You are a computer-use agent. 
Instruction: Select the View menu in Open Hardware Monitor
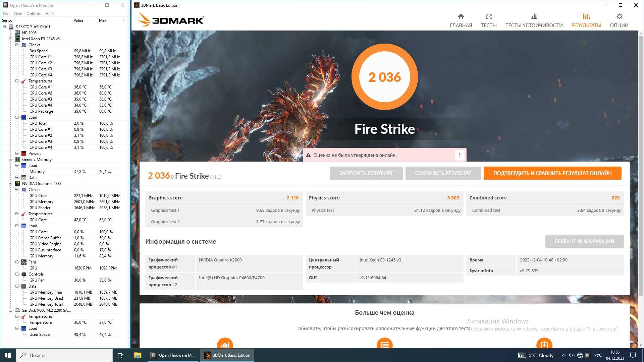point(17,13)
